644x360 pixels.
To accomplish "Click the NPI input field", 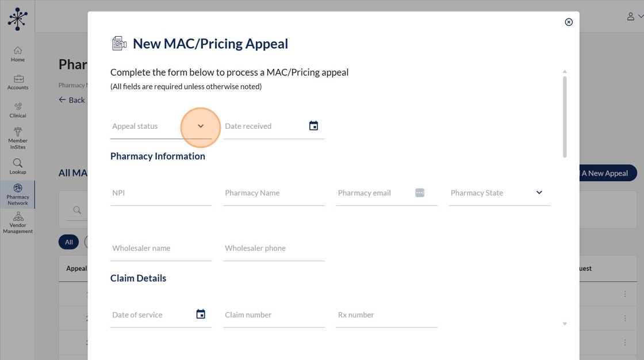I will coord(160,193).
